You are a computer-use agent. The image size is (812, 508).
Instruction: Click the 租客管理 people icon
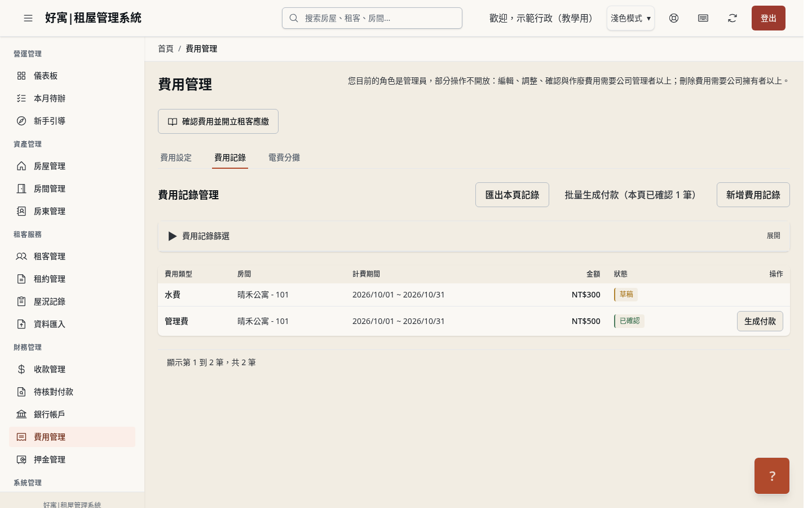click(21, 256)
